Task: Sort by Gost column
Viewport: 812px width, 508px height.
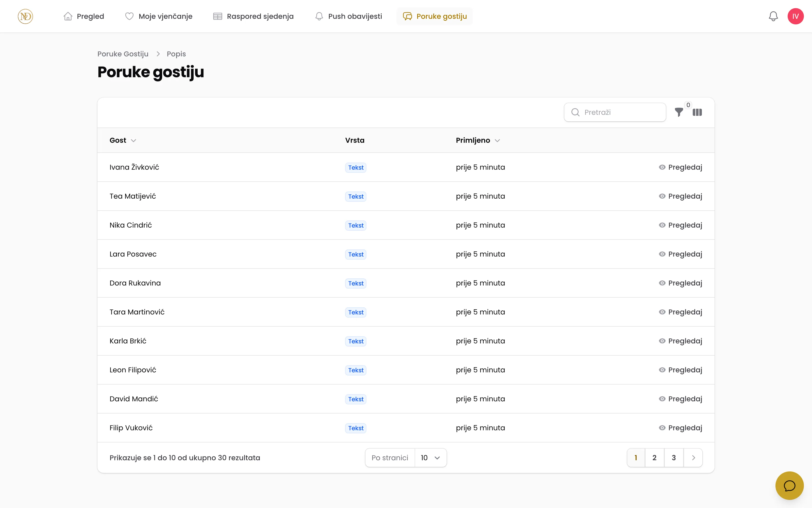Action: coord(123,140)
